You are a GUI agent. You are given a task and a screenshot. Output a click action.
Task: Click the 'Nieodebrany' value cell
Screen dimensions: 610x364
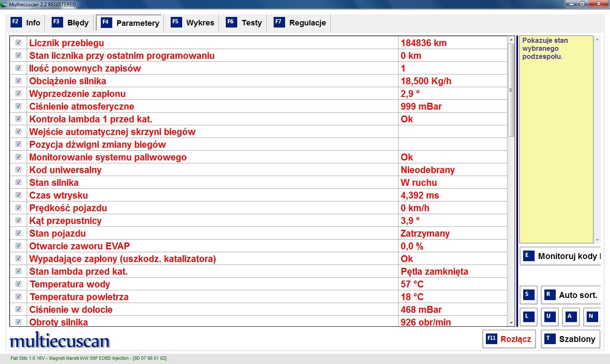(428, 170)
